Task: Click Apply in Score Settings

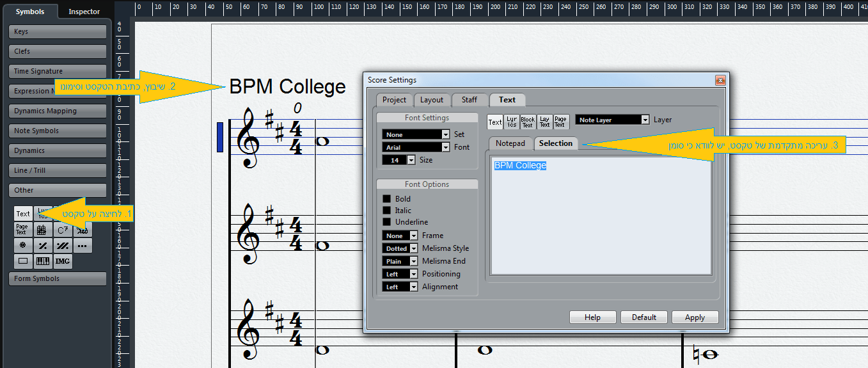Action: (x=695, y=317)
